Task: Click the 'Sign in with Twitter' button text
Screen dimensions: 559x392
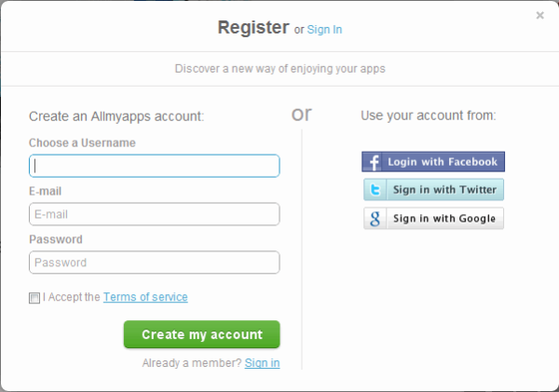Action: pyautogui.click(x=444, y=190)
